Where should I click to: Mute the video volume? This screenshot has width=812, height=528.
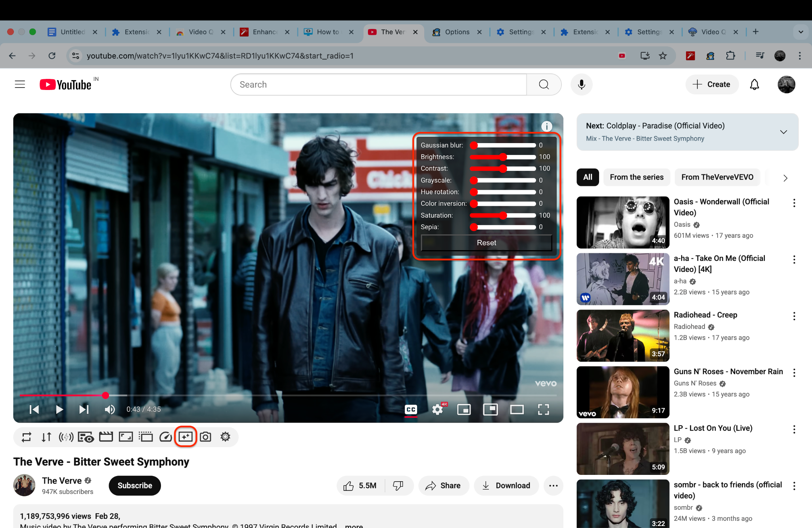[110, 409]
